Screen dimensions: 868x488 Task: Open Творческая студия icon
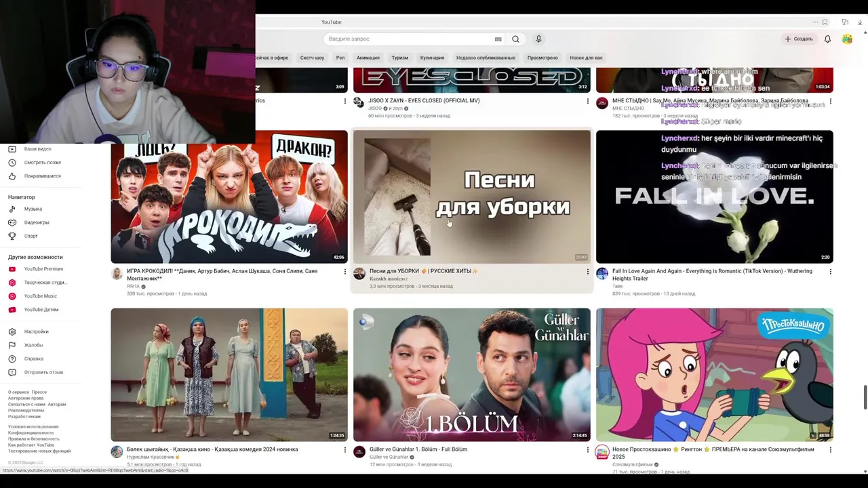click(12, 283)
